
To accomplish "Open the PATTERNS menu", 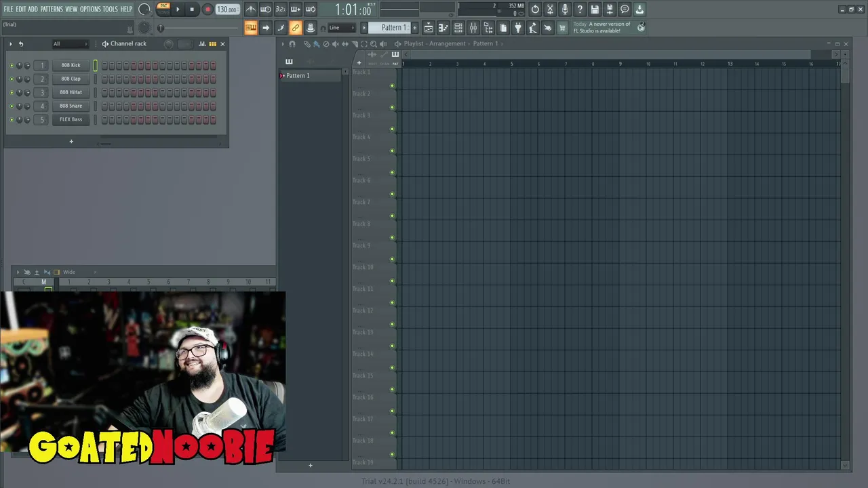I will (52, 9).
